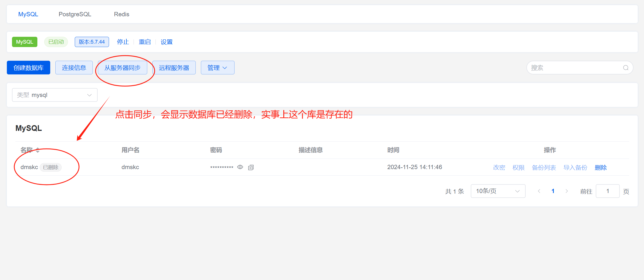Open the 10条/页 page size dropdown
The image size is (644, 280).
[x=498, y=191]
